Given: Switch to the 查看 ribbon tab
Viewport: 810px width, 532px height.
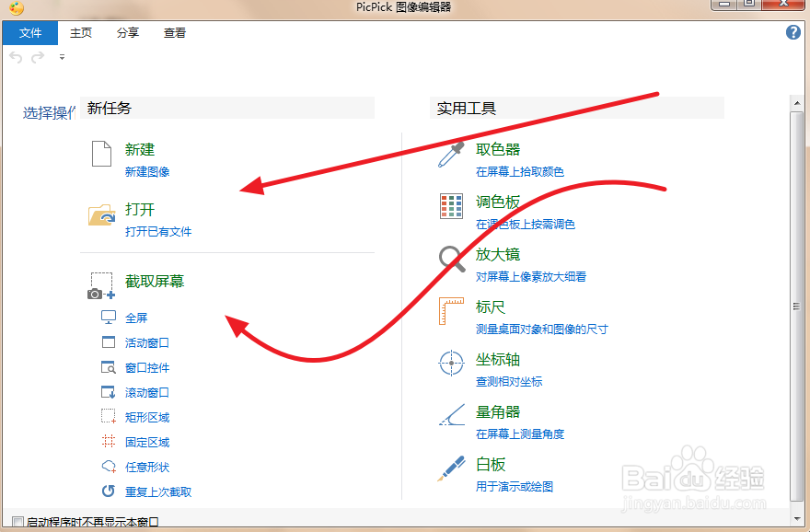Looking at the screenshot, I should click(175, 32).
